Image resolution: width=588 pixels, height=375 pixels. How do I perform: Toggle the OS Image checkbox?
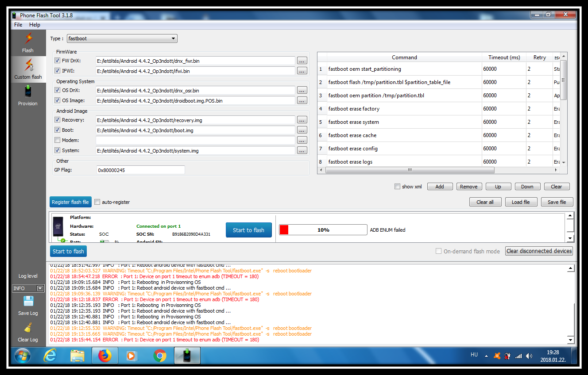pyautogui.click(x=57, y=100)
